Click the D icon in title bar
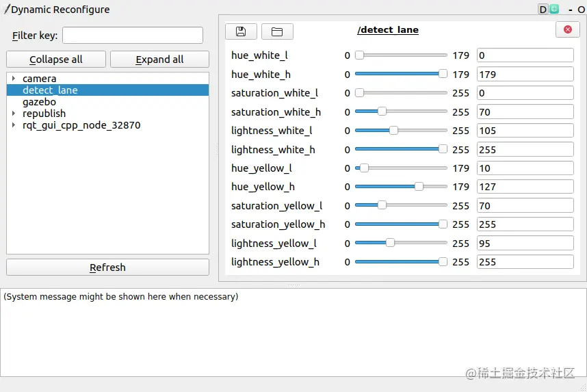 coord(543,10)
